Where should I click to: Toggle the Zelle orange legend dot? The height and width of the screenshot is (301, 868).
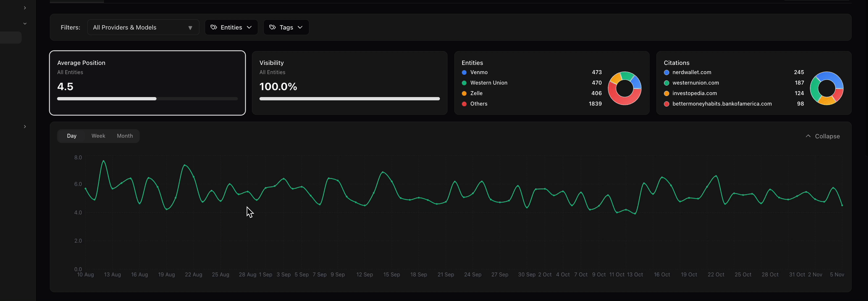[x=464, y=93]
